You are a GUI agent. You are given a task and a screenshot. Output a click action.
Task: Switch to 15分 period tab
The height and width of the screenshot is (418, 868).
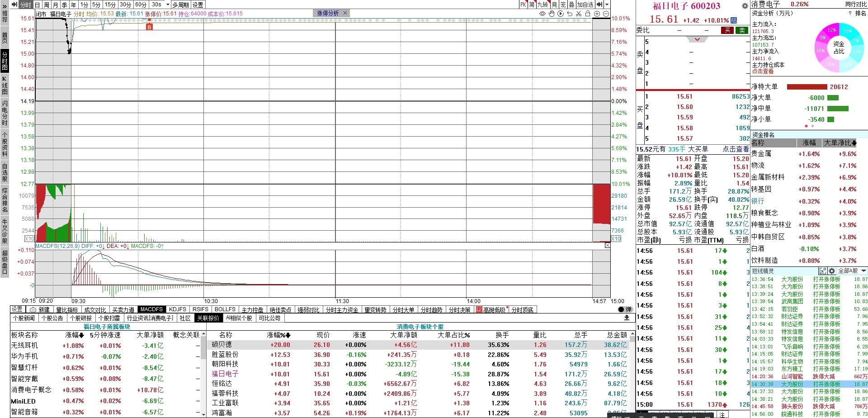pos(110,5)
